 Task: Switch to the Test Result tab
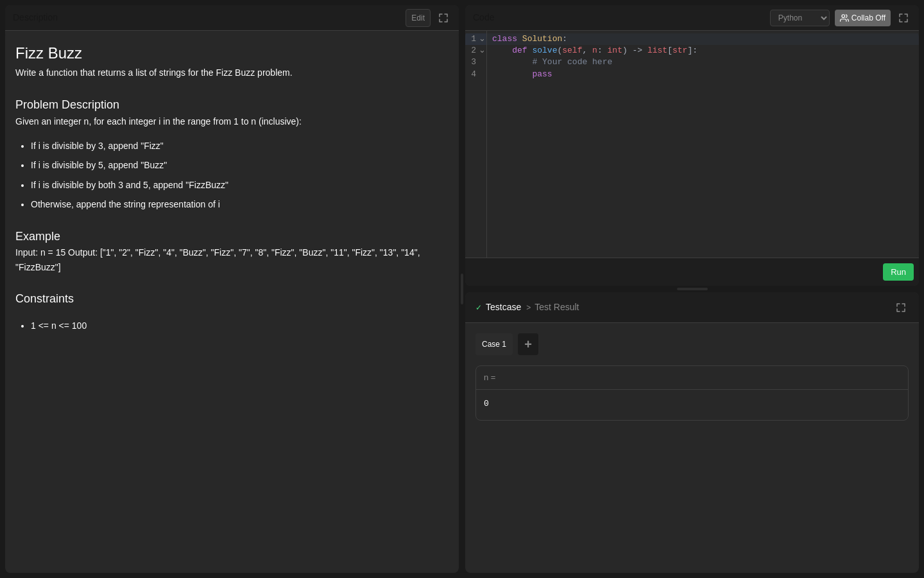[x=556, y=308]
